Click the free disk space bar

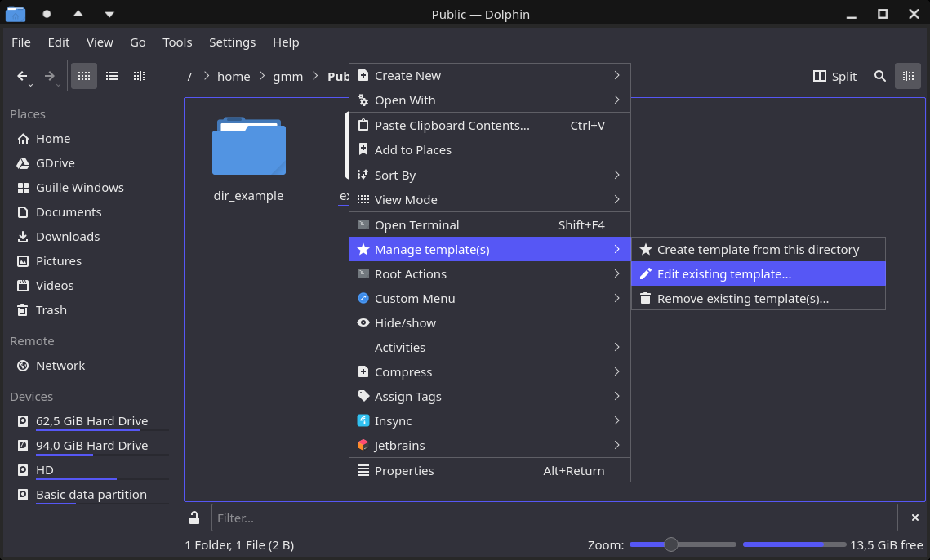[794, 544]
